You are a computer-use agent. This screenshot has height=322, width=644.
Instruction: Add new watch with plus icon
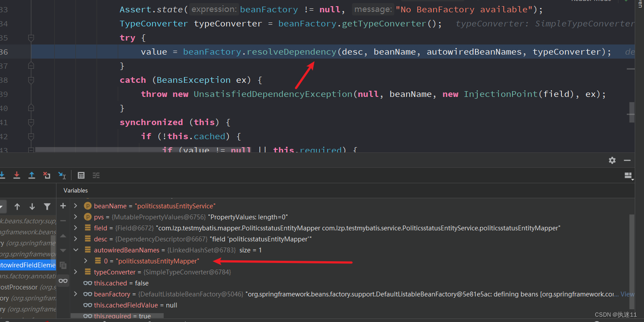pos(63,206)
